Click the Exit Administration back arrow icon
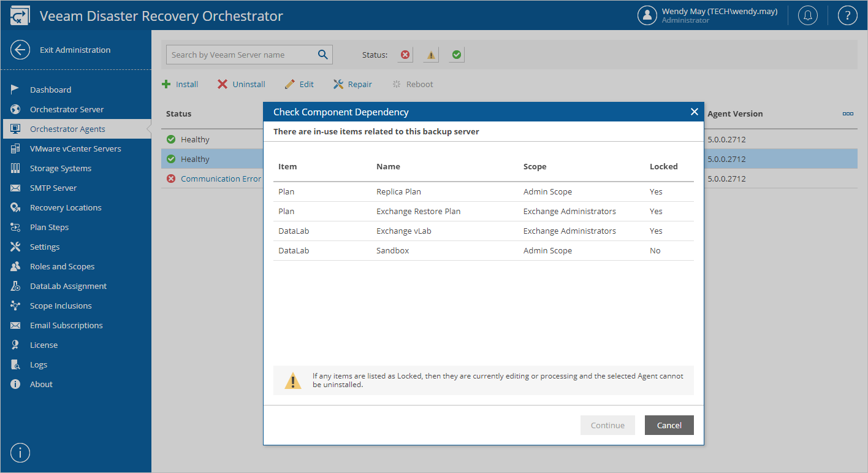 (x=20, y=50)
